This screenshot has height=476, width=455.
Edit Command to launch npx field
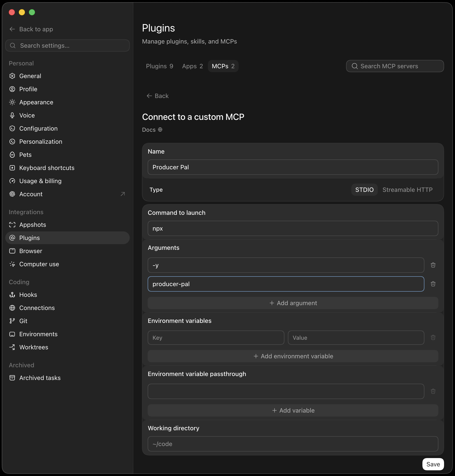coord(293,228)
